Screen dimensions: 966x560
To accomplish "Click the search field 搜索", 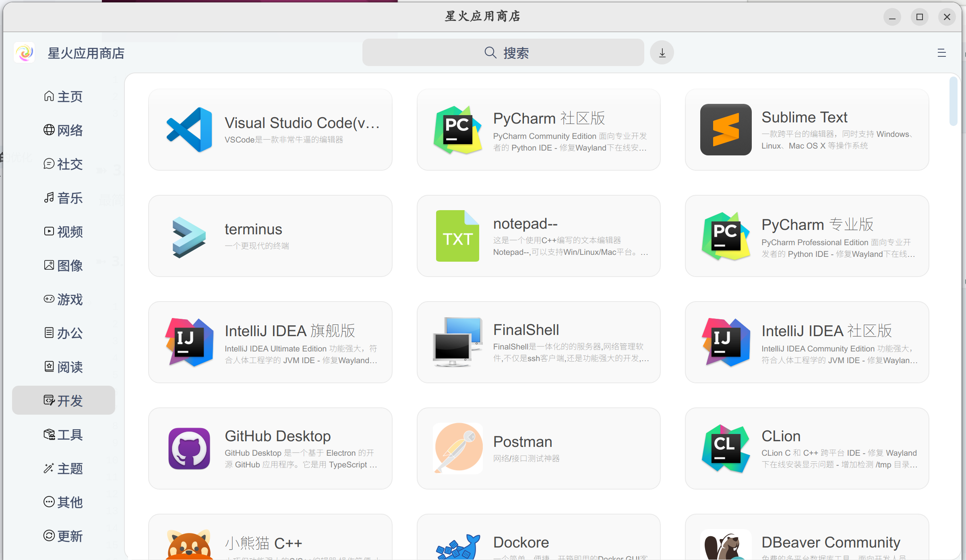I will pyautogui.click(x=503, y=53).
